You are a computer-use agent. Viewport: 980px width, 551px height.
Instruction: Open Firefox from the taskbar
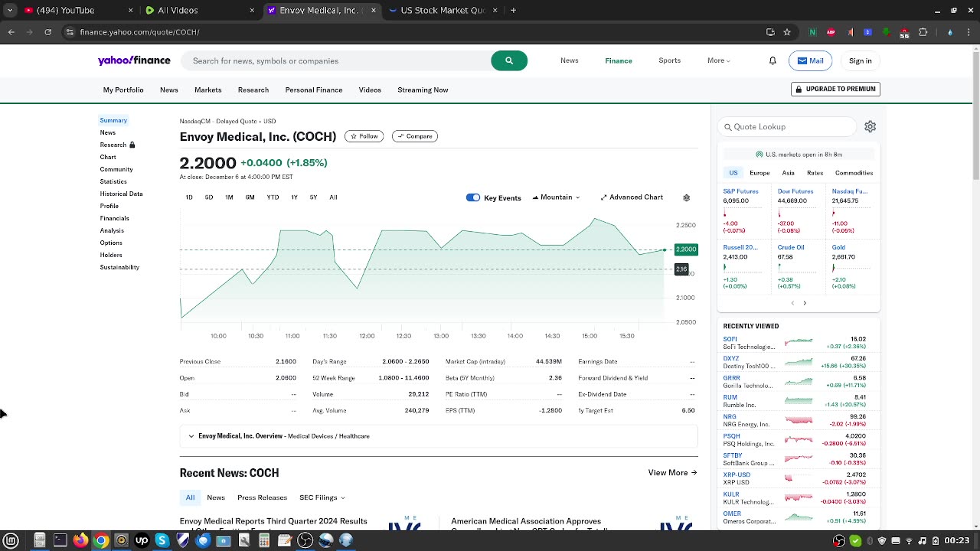pos(80,540)
